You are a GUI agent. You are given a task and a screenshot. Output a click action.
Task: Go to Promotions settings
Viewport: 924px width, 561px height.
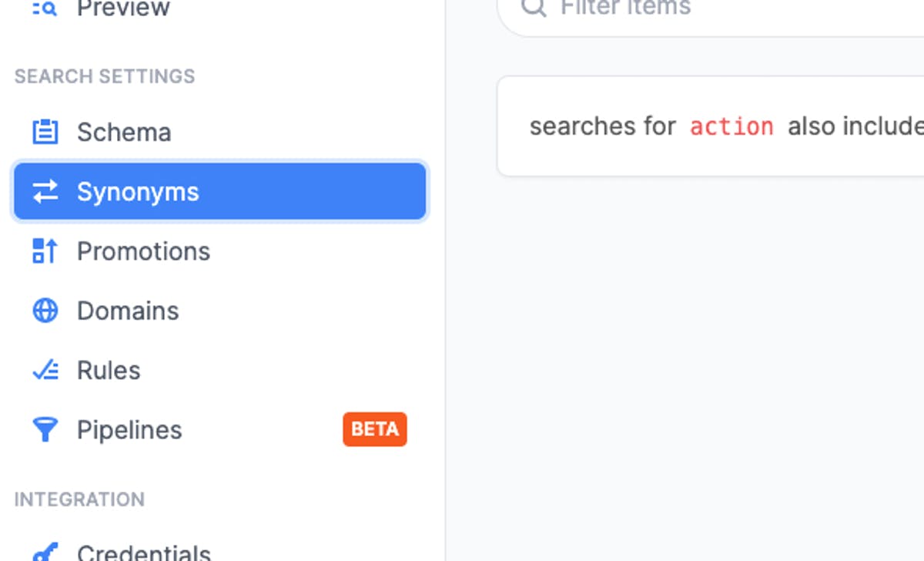tap(219, 251)
